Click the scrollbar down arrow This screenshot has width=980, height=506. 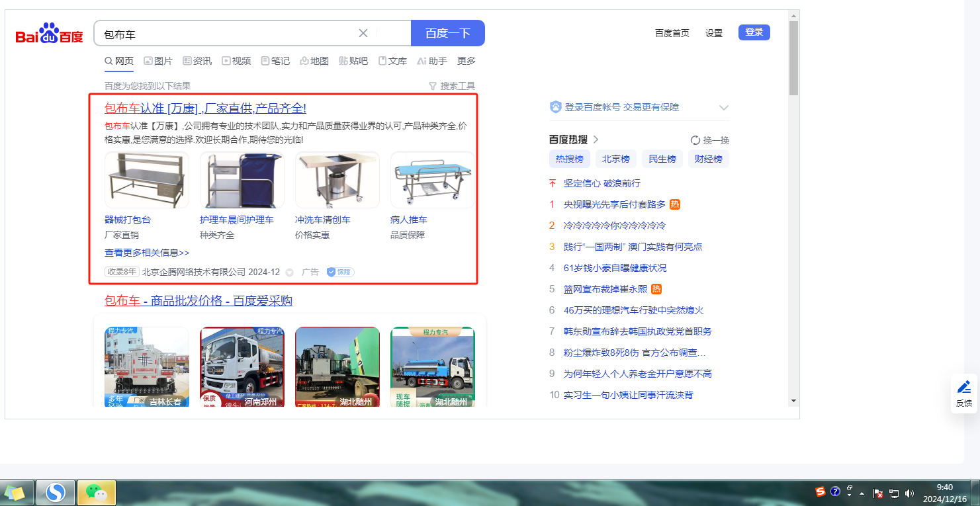pos(793,401)
